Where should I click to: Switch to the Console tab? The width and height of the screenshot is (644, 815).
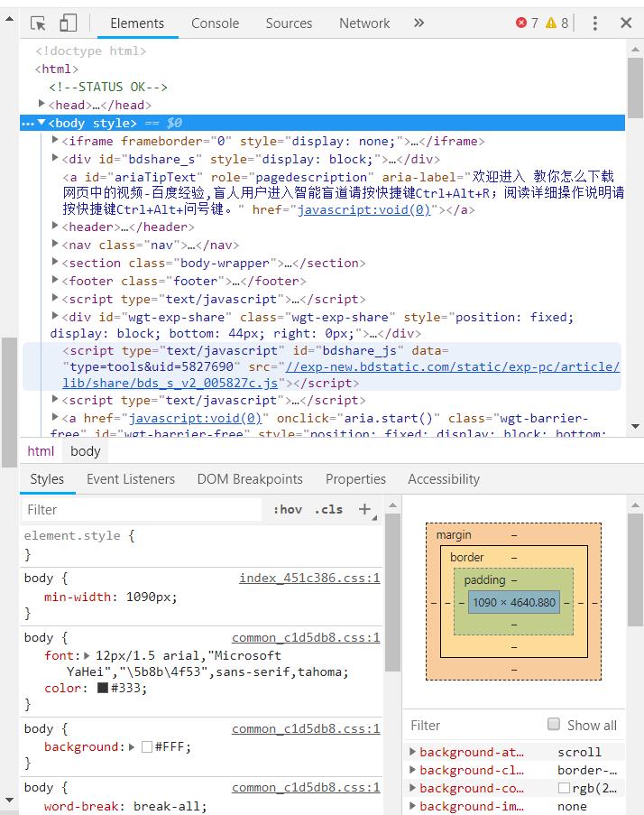click(x=215, y=23)
